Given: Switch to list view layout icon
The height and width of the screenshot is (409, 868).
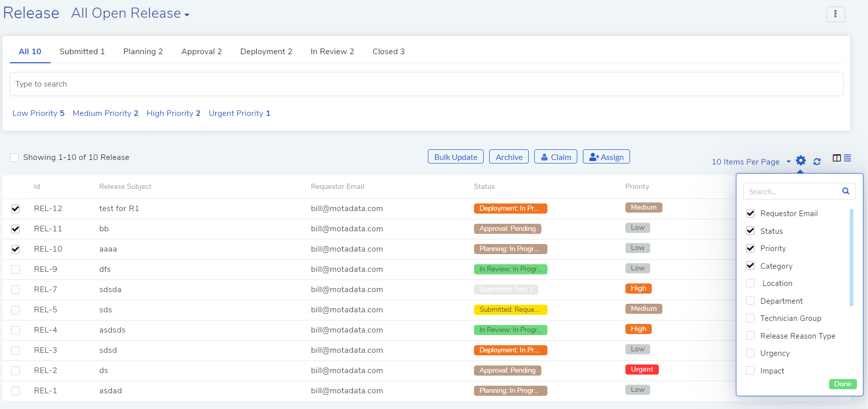Looking at the screenshot, I should [x=847, y=158].
